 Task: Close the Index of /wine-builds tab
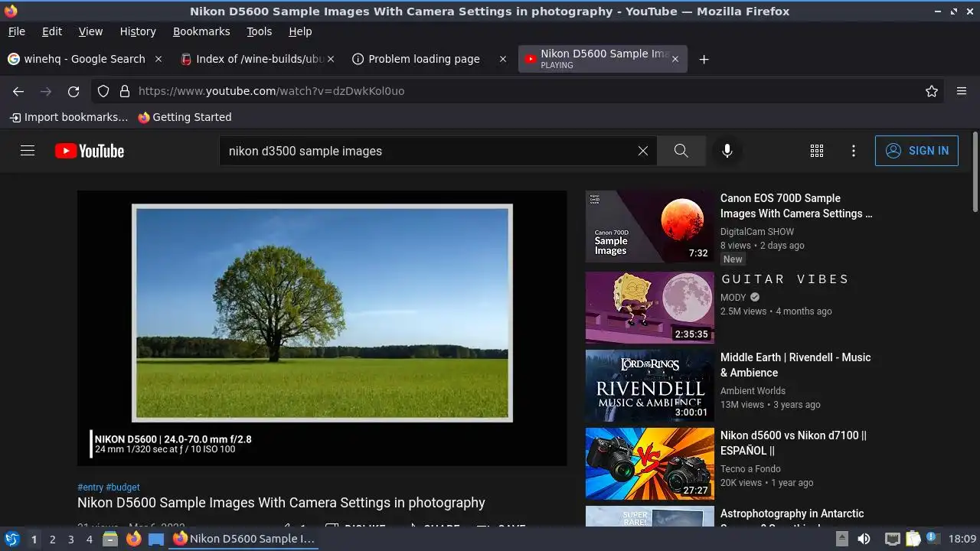331,59
